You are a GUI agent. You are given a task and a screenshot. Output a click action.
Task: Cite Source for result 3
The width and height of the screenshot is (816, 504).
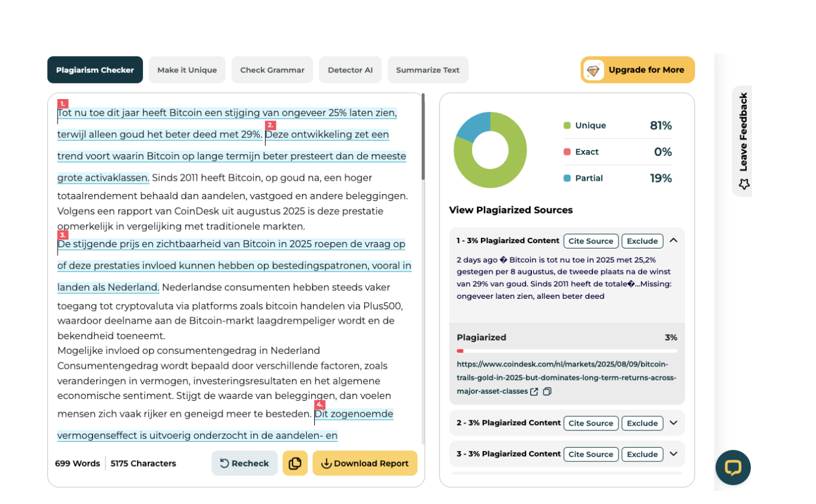591,454
